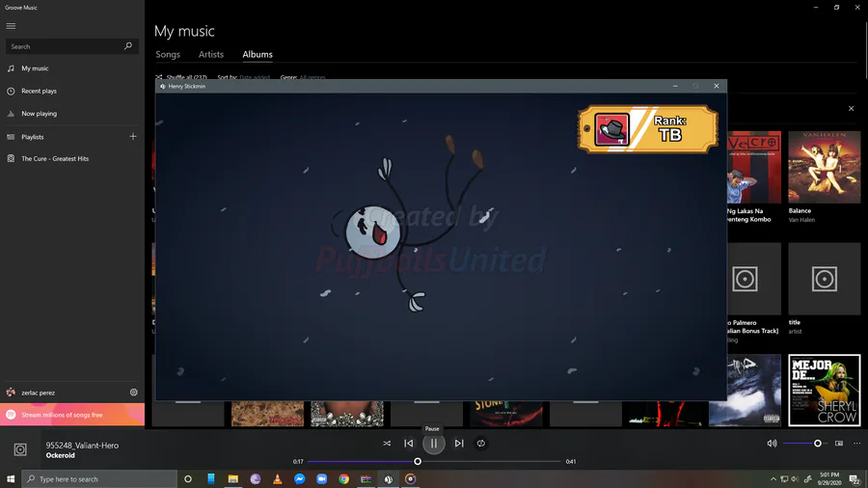Open Zoom from taskbar
The height and width of the screenshot is (488, 868).
point(321,479)
